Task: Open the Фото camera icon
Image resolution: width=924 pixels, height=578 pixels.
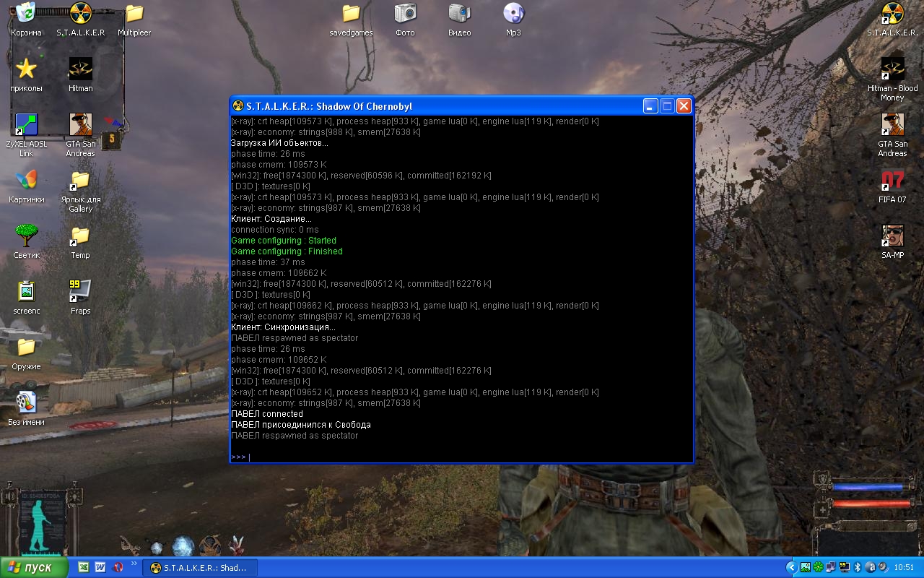Action: click(x=405, y=20)
